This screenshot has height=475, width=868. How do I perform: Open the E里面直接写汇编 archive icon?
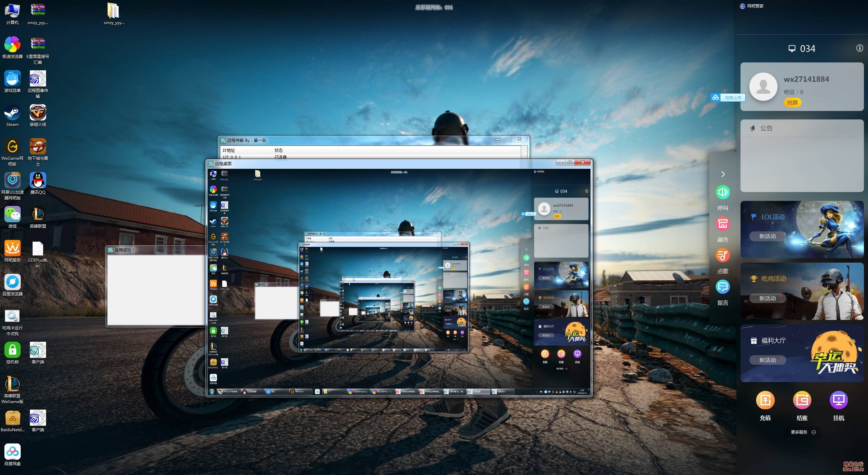point(38,50)
